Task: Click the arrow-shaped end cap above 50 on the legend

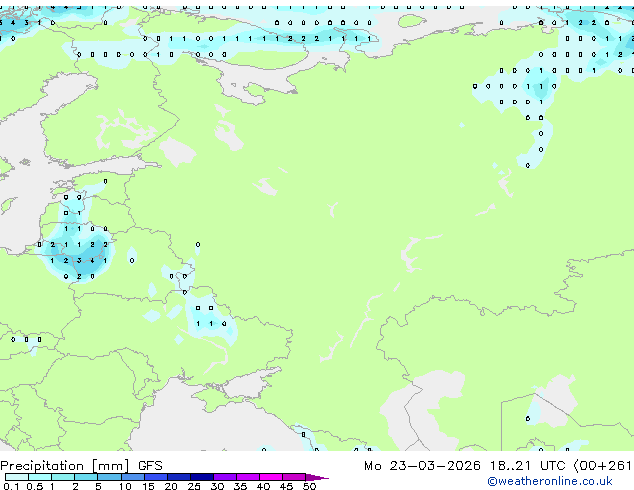Action: (317, 478)
